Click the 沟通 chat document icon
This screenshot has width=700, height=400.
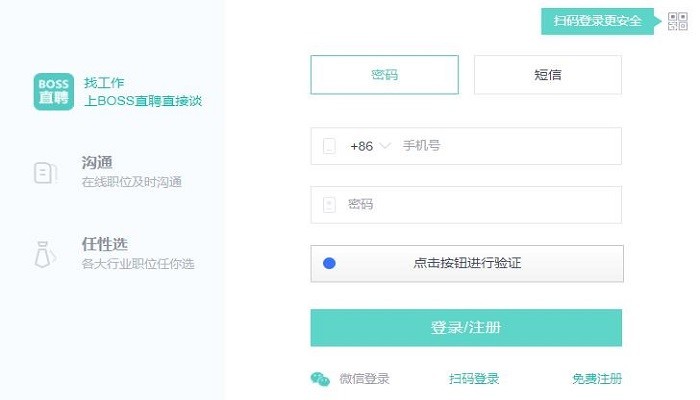point(45,172)
